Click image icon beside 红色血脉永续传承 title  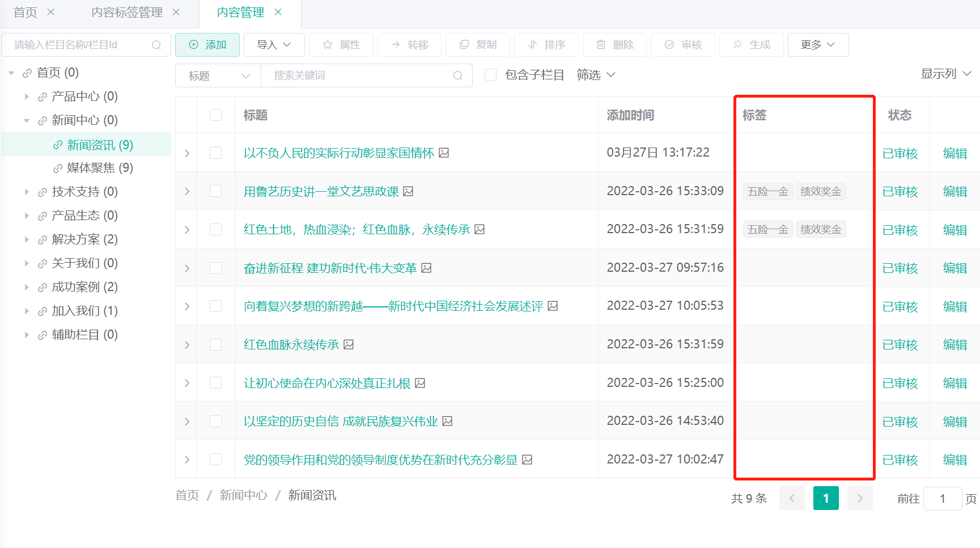[349, 344]
